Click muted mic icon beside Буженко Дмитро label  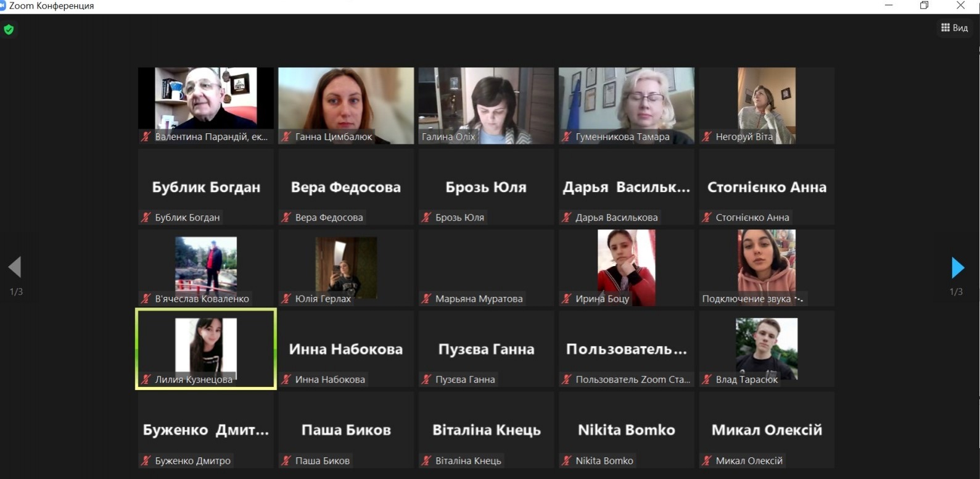click(x=146, y=460)
